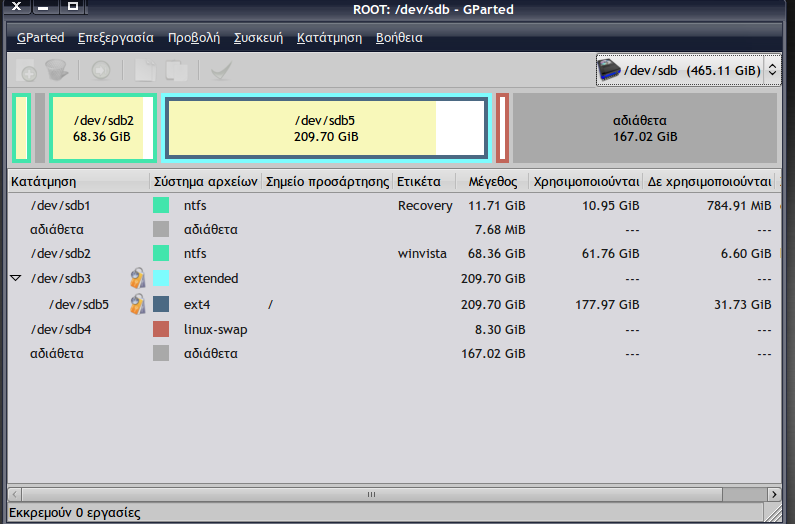795x524 pixels.
Task: Click the Delete partition trash icon
Action: [57, 71]
